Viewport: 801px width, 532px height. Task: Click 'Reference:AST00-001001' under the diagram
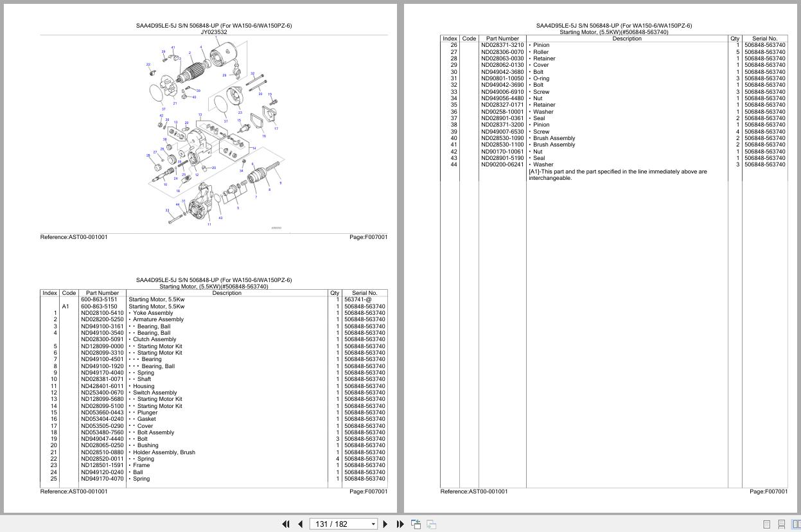point(74,237)
